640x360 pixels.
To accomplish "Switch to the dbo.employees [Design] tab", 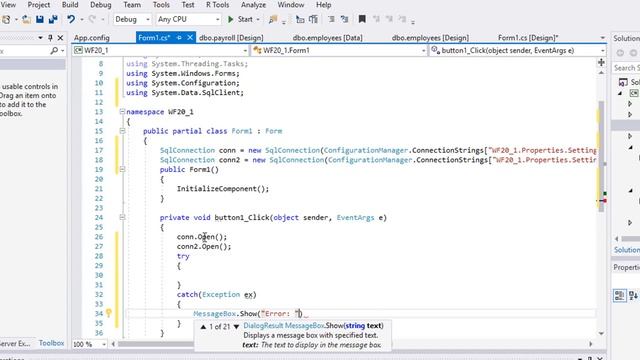I will 430,38.
